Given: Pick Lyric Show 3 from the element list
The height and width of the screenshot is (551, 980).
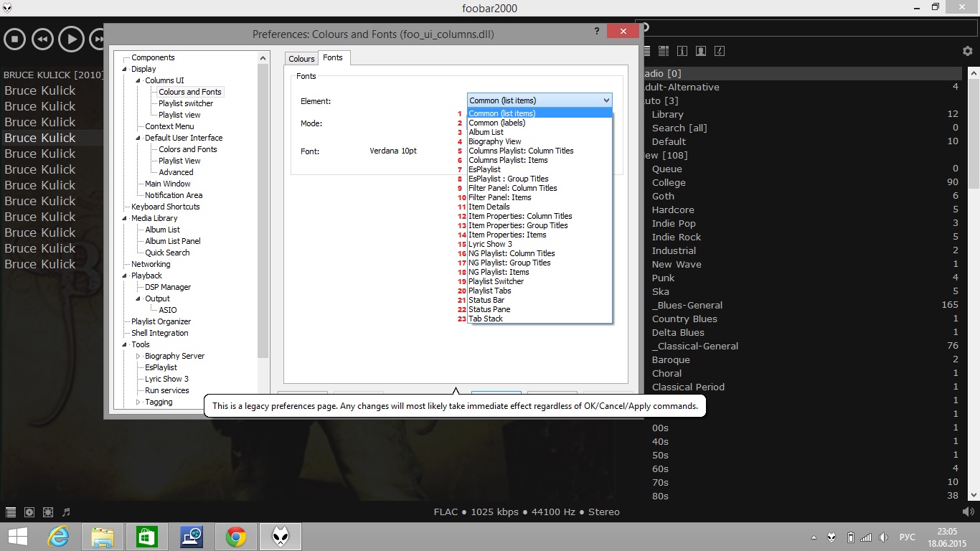Looking at the screenshot, I should click(540, 244).
